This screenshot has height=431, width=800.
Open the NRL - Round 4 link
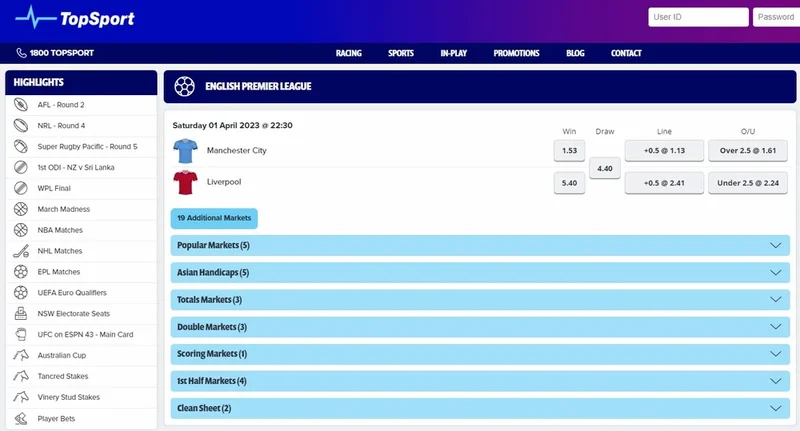pyautogui.click(x=61, y=125)
